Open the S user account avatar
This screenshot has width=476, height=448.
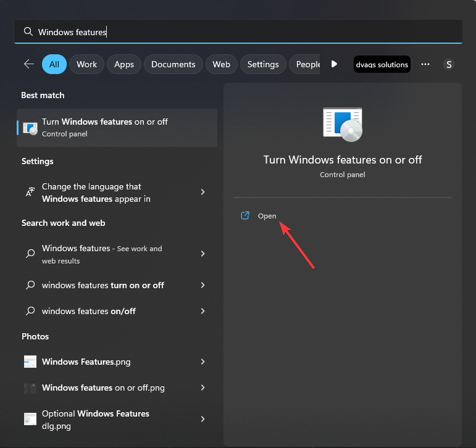449,64
